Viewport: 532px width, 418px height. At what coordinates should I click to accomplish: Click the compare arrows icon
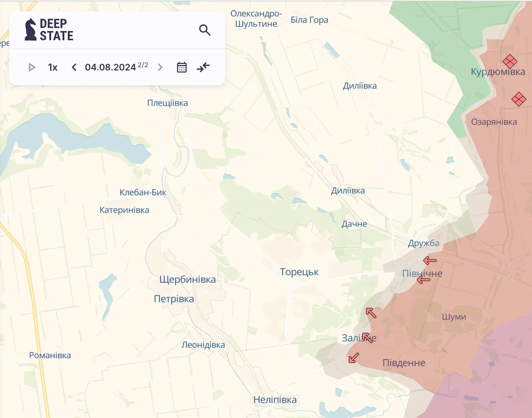click(203, 67)
